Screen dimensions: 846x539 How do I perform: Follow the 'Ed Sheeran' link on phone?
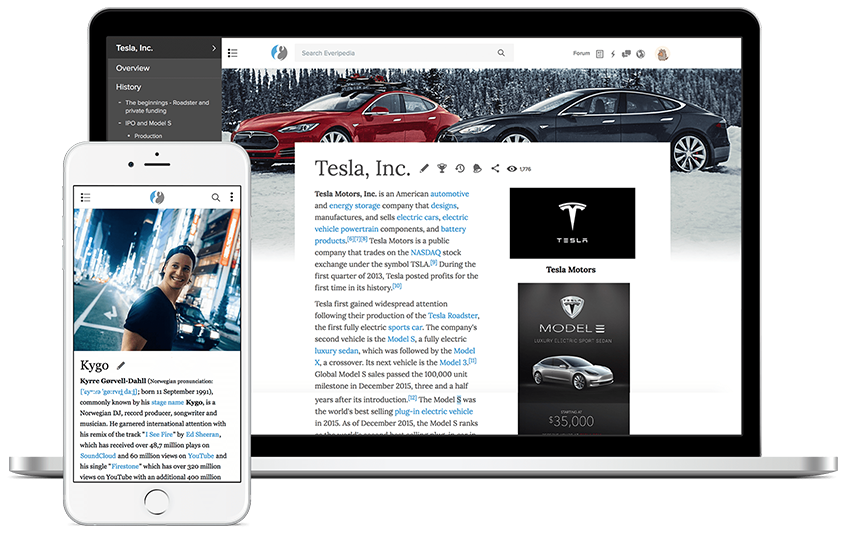[202, 434]
